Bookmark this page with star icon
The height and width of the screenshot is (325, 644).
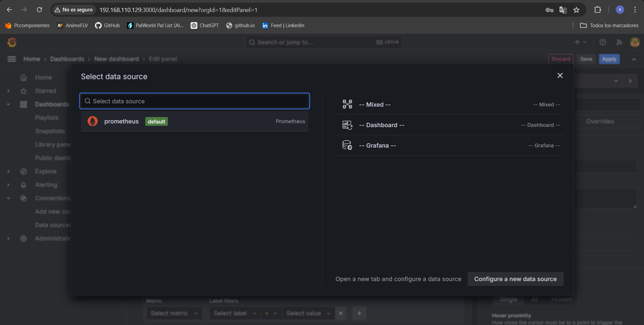(576, 10)
